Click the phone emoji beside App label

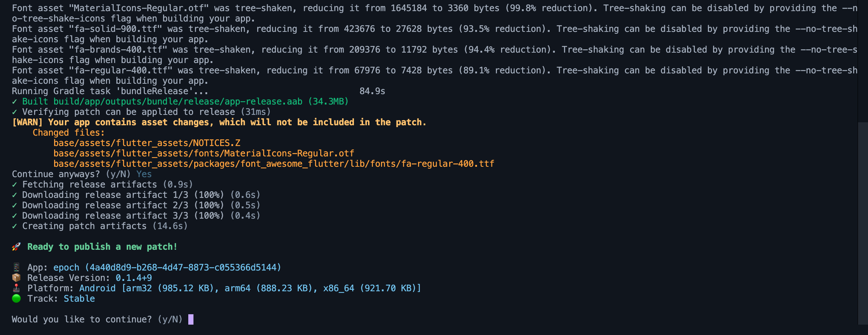point(16,268)
